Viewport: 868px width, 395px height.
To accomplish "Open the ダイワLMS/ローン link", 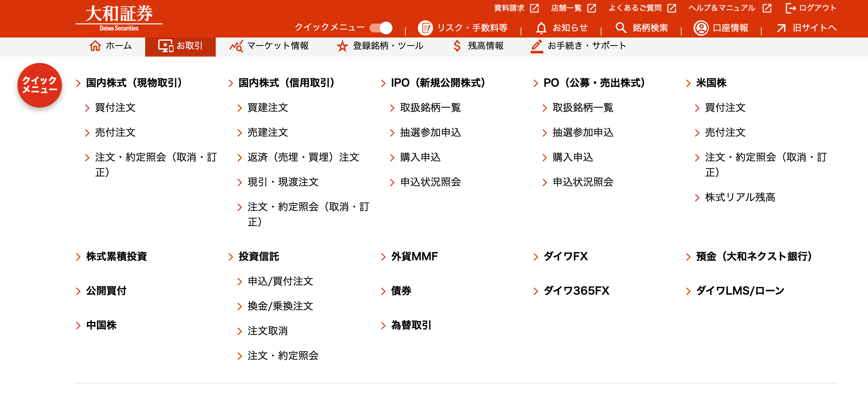I will [x=740, y=291].
